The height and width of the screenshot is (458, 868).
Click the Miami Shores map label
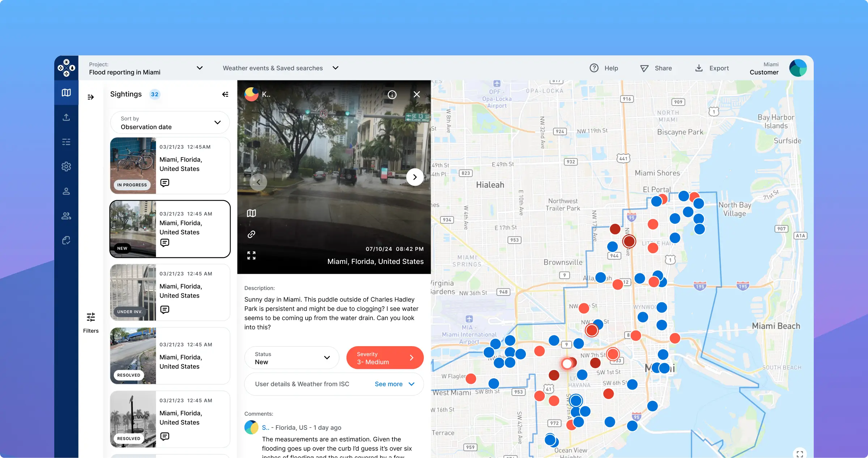coord(658,173)
